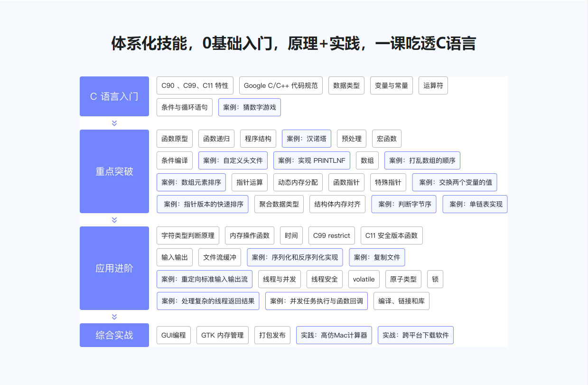Click the C99 restrict topic tag
Screen dimensions: 588x385
(331, 235)
